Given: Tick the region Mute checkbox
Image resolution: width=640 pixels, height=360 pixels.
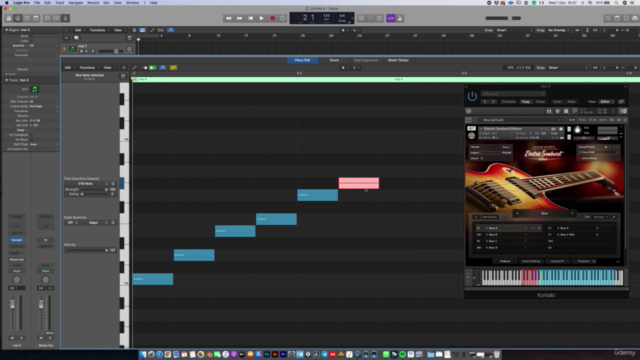Looking at the screenshot, I should (x=31, y=36).
